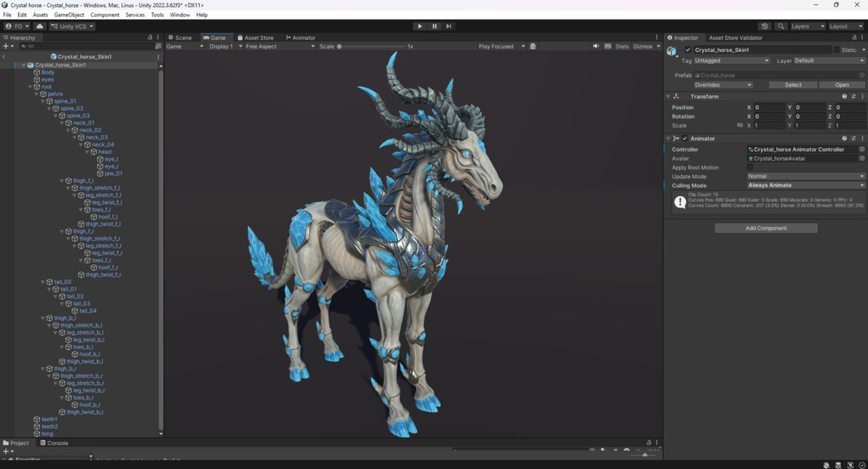
Task: Open Transform component preset settings icon
Action: click(x=854, y=96)
